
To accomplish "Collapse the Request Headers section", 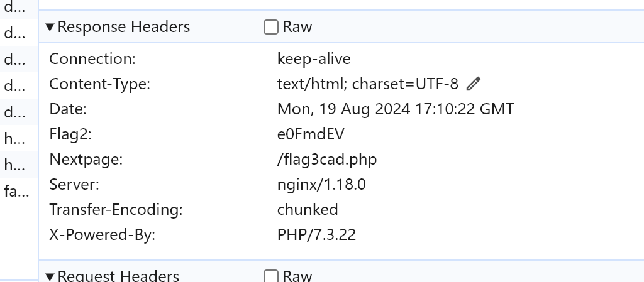I will click(x=50, y=276).
